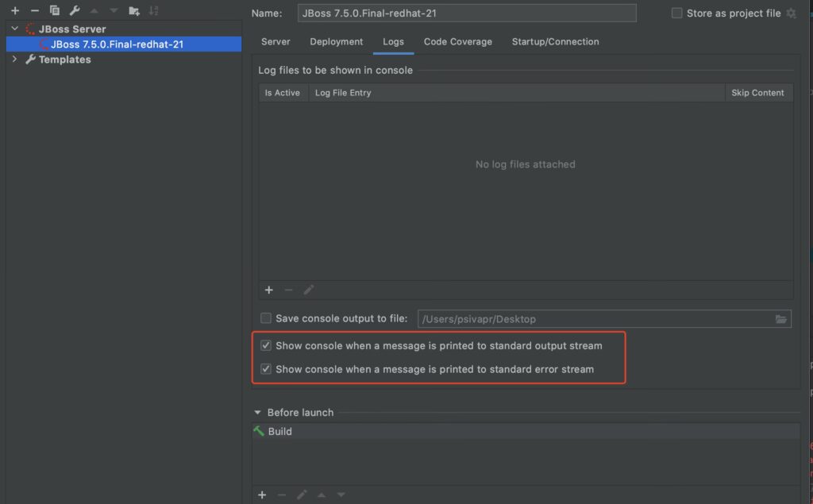The height and width of the screenshot is (504, 813).
Task: Uncheck show console on standard error stream
Action: (266, 369)
